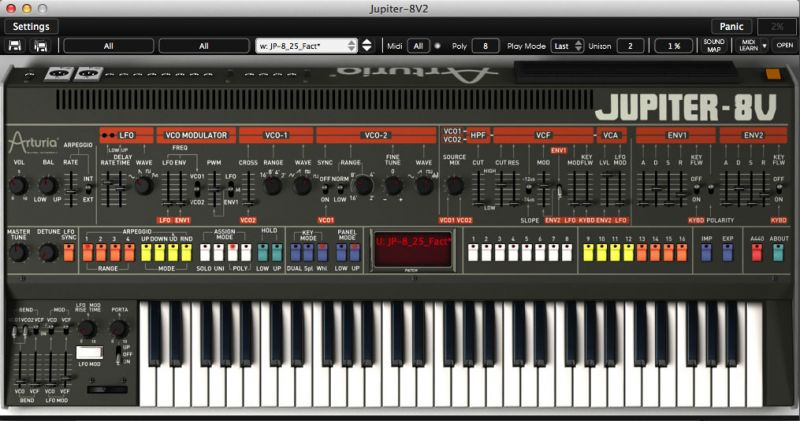Click the red patch name display

click(412, 249)
